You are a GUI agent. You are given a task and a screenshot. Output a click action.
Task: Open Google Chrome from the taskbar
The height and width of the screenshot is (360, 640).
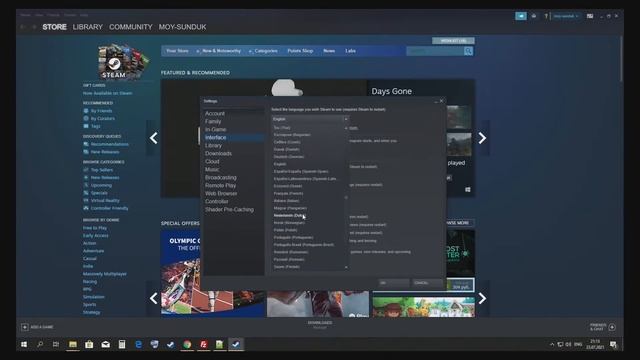pyautogui.click(x=187, y=344)
